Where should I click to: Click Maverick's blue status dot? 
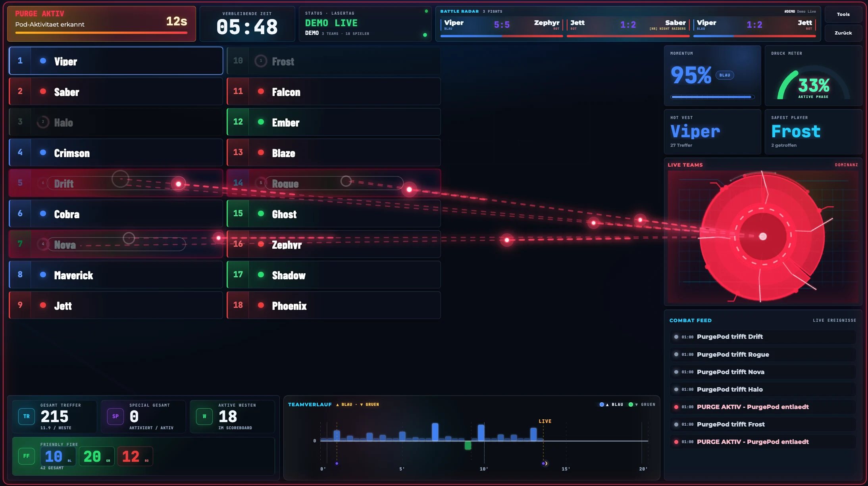tap(43, 275)
